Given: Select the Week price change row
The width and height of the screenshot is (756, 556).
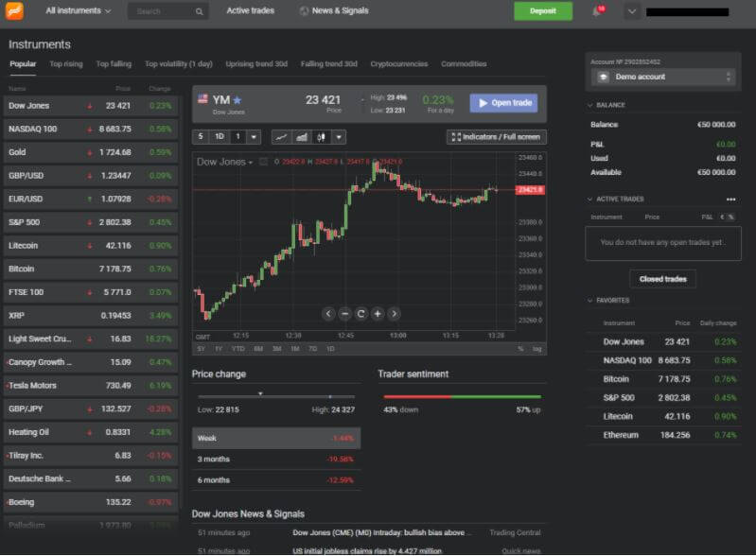Looking at the screenshot, I should [276, 439].
